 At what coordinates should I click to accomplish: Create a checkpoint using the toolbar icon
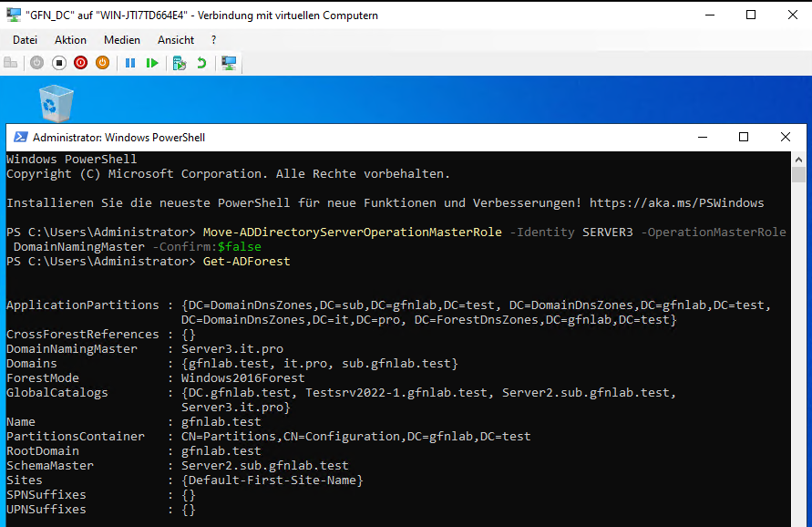tap(180, 63)
